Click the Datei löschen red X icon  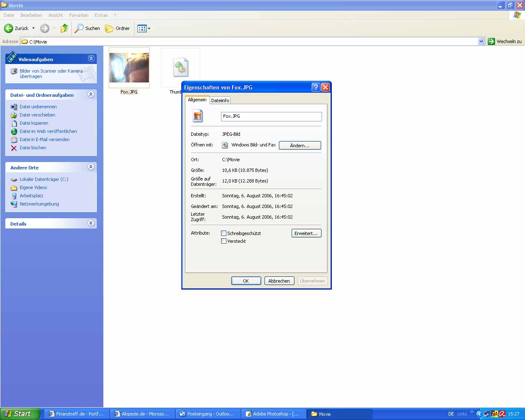click(14, 148)
